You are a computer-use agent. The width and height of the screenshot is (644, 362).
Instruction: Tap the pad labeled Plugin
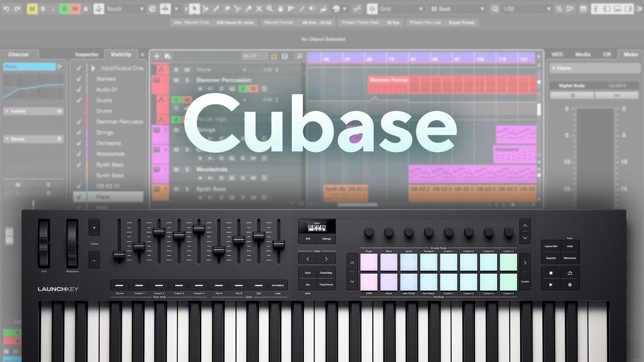(369, 262)
